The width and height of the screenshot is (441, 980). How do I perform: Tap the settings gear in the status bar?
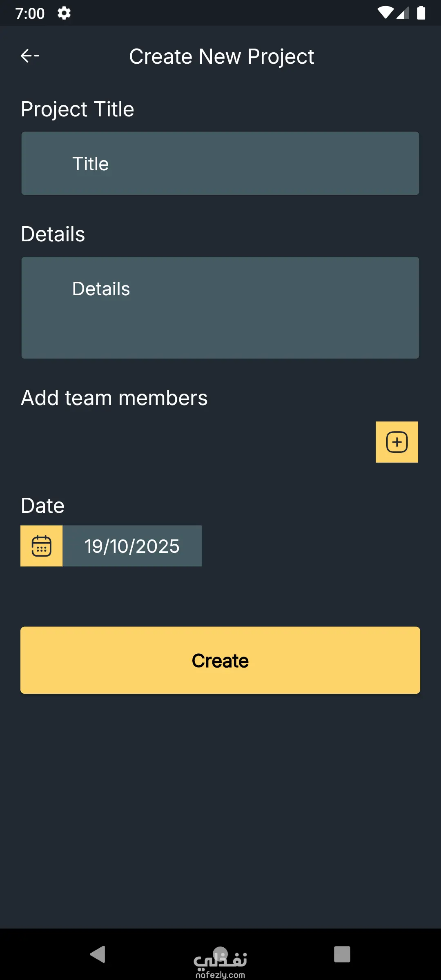click(x=64, y=13)
